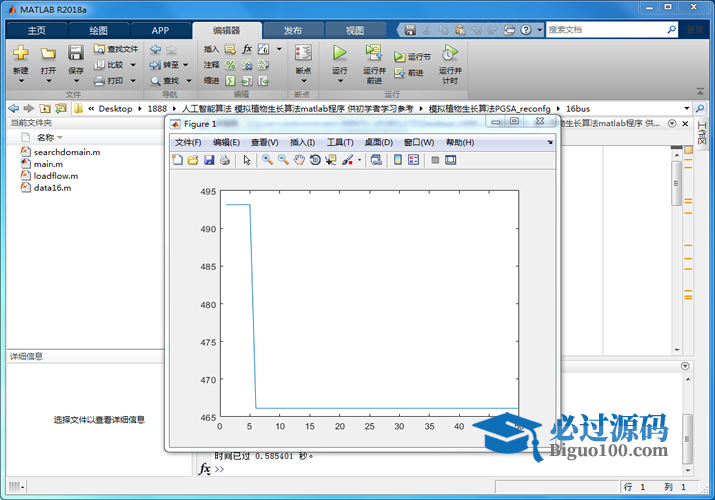Switch to the 主页 tab
The width and height of the screenshot is (715, 500).
click(x=36, y=31)
